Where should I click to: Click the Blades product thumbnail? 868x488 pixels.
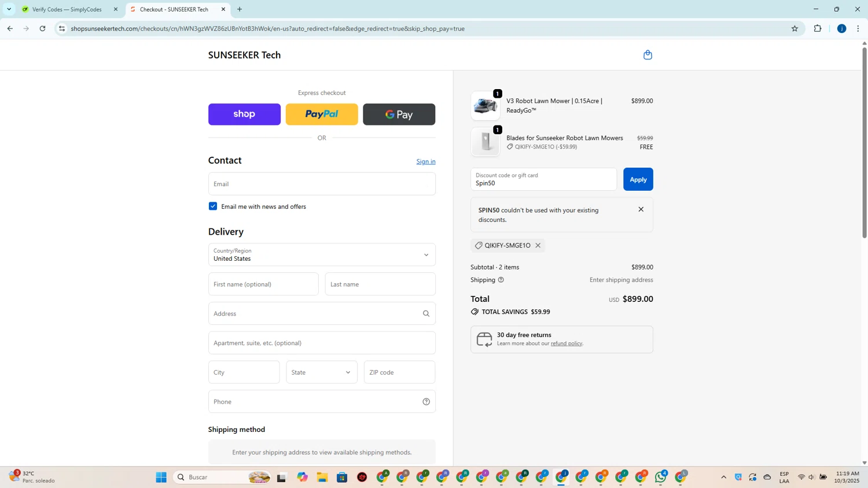tap(486, 142)
